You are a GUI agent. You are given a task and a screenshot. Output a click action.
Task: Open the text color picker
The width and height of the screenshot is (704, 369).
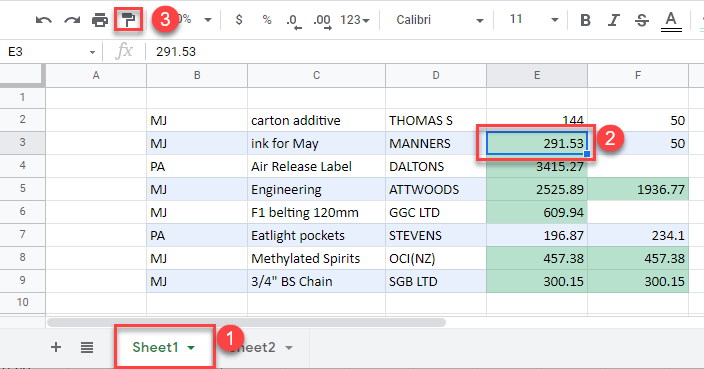coord(671,22)
